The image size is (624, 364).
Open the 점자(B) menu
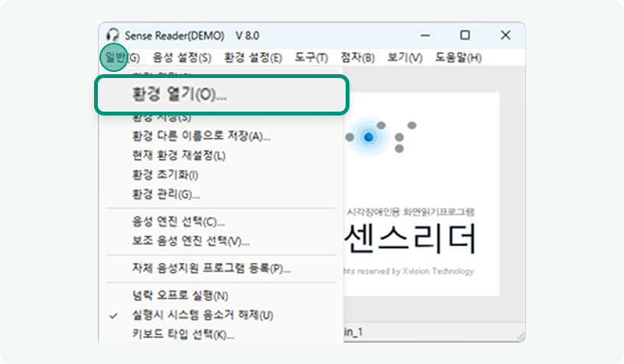(357, 57)
